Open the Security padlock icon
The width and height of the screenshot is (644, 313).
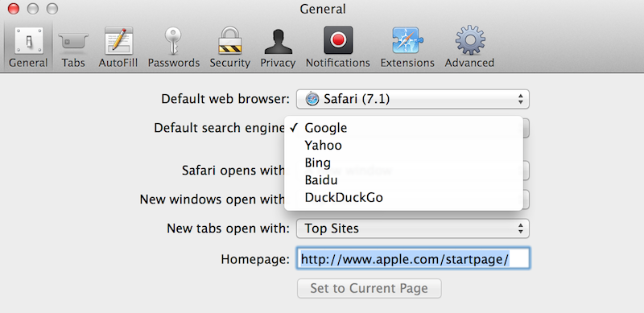[229, 40]
